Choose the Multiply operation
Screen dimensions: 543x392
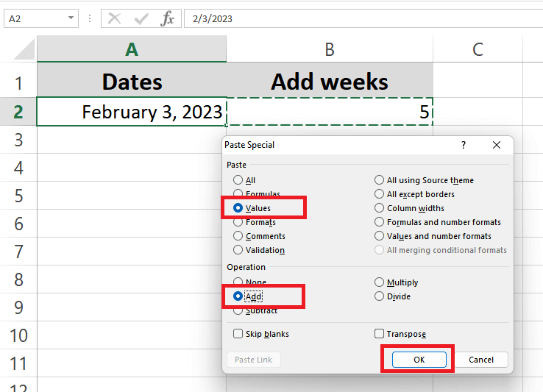380,282
